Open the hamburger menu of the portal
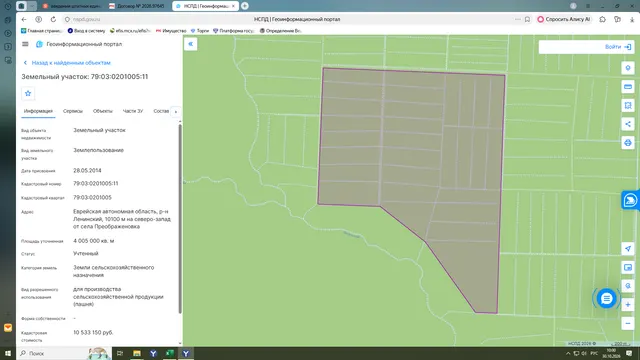Image resolution: width=640 pixels, height=360 pixels. [x=25, y=44]
